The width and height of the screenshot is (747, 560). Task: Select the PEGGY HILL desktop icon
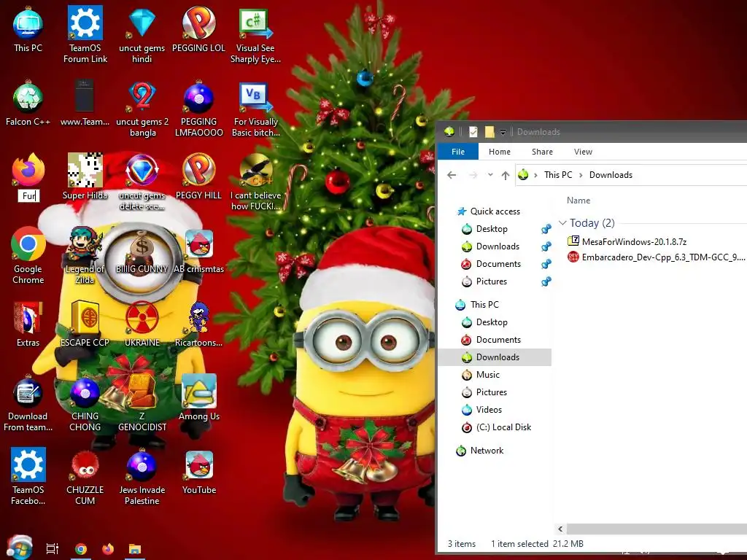(x=198, y=176)
